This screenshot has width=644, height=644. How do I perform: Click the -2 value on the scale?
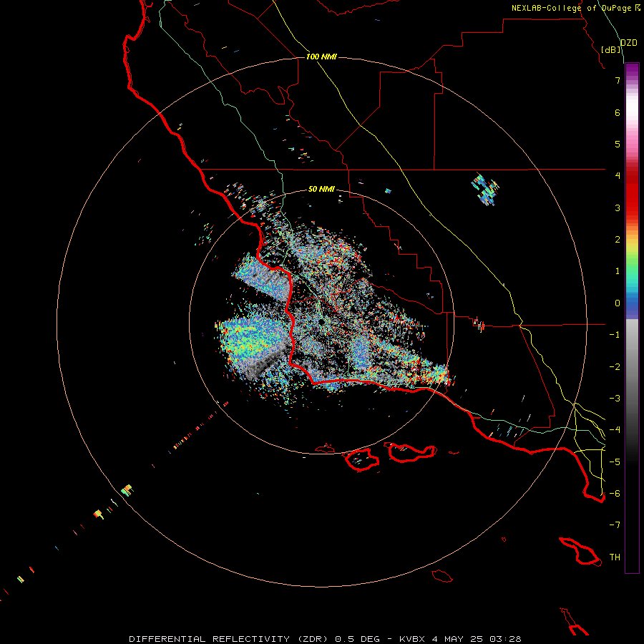pos(615,367)
